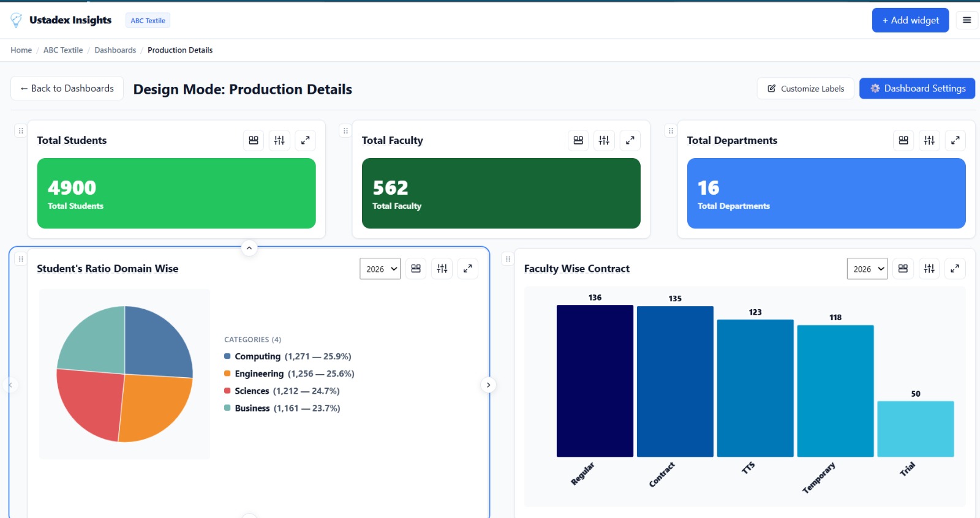Toggle Engineering category in pie legend
Image resolution: width=980 pixels, height=518 pixels.
coord(289,373)
